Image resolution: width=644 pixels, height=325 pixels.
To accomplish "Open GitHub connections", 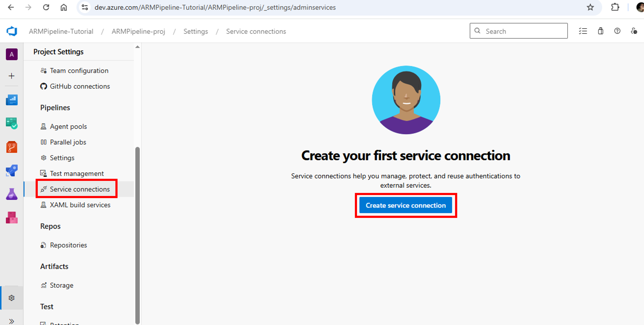I will click(x=80, y=86).
